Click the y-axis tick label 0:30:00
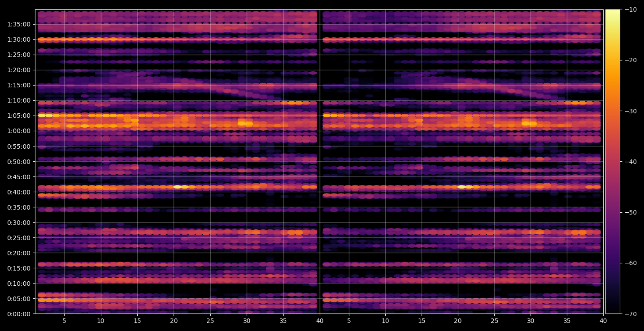 point(19,222)
